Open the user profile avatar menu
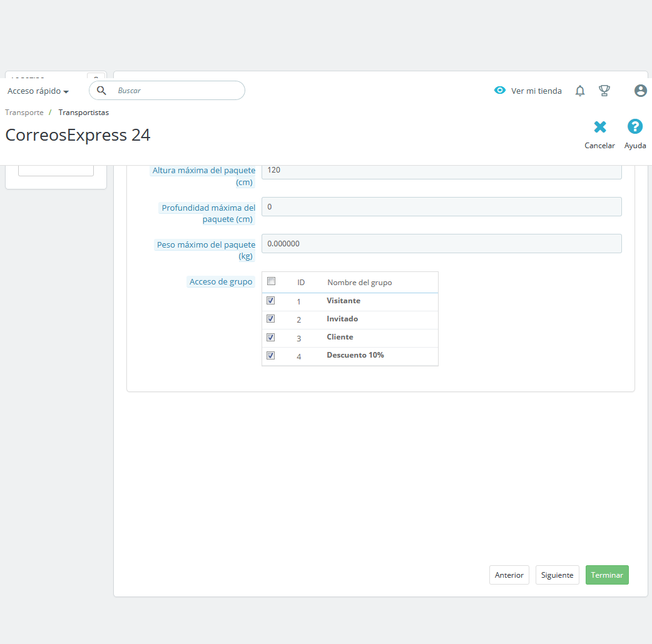Viewport: 652px width, 644px height. (x=640, y=91)
